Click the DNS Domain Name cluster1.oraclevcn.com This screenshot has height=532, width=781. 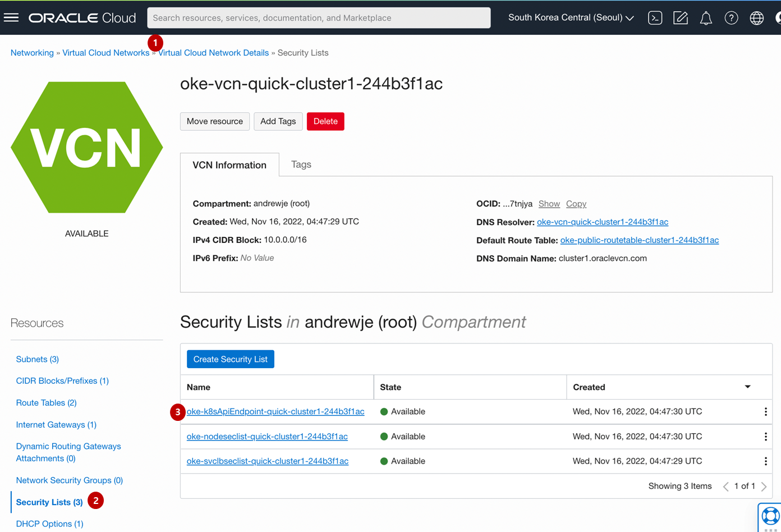pos(603,259)
